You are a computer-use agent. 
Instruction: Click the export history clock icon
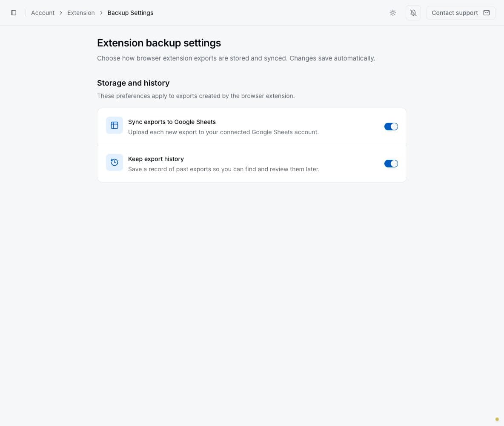point(115,162)
